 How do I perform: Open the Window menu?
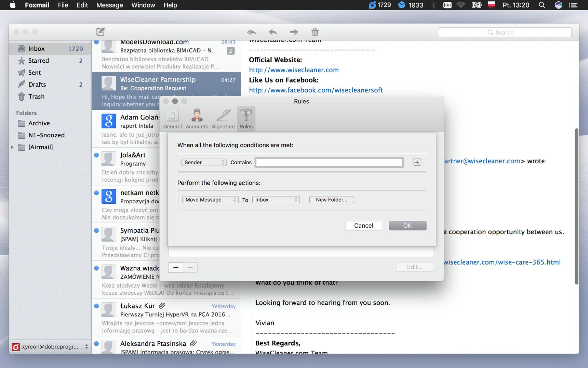tap(143, 5)
